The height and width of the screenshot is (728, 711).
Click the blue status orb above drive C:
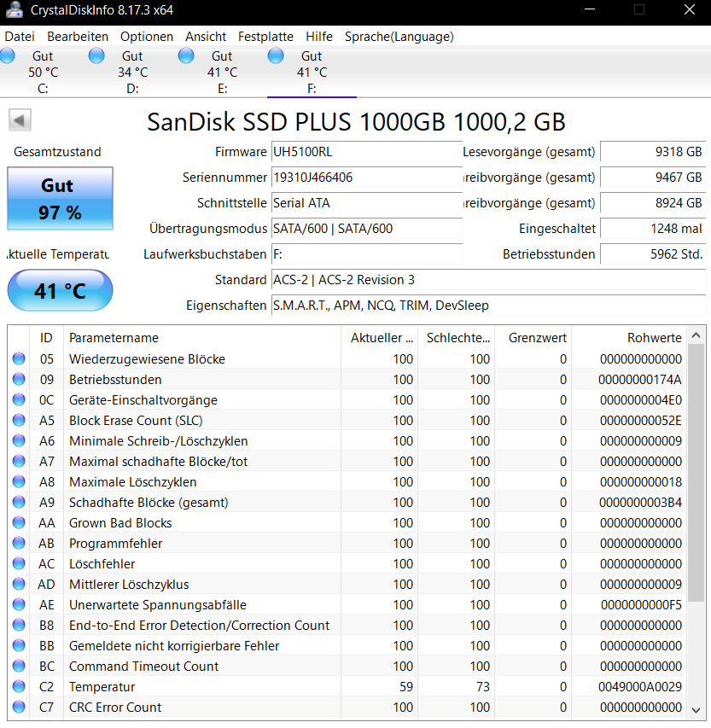coord(8,55)
